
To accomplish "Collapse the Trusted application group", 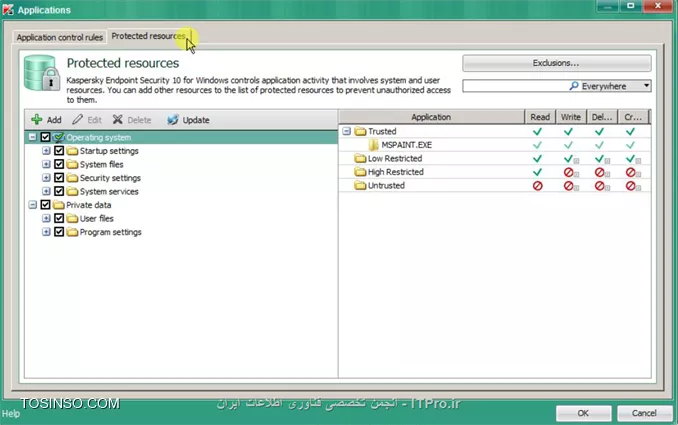I will tap(346, 131).
